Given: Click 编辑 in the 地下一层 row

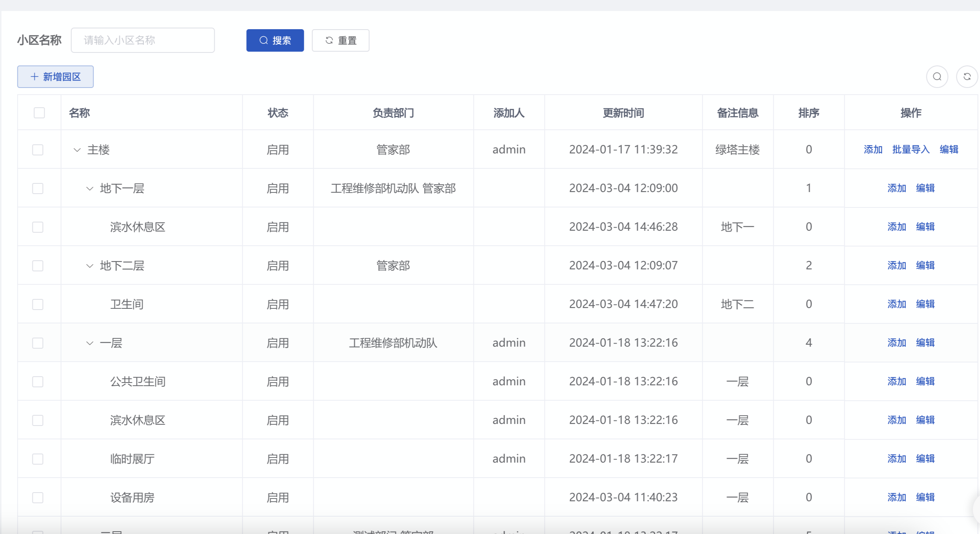Looking at the screenshot, I should (925, 188).
